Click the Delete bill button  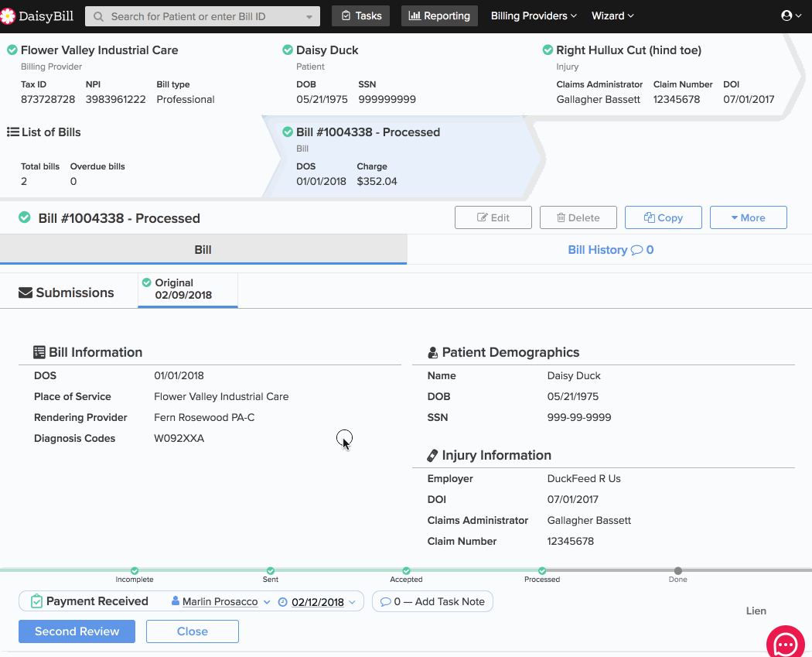click(578, 217)
